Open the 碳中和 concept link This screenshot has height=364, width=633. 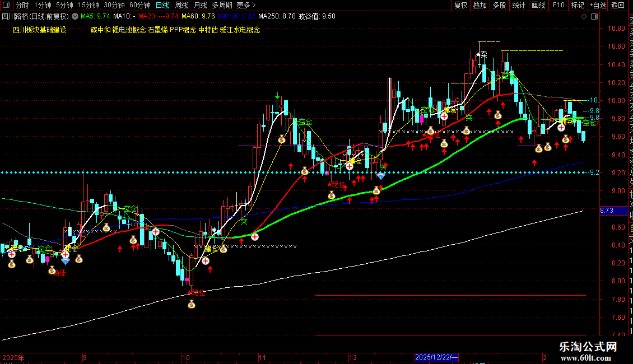(100, 30)
